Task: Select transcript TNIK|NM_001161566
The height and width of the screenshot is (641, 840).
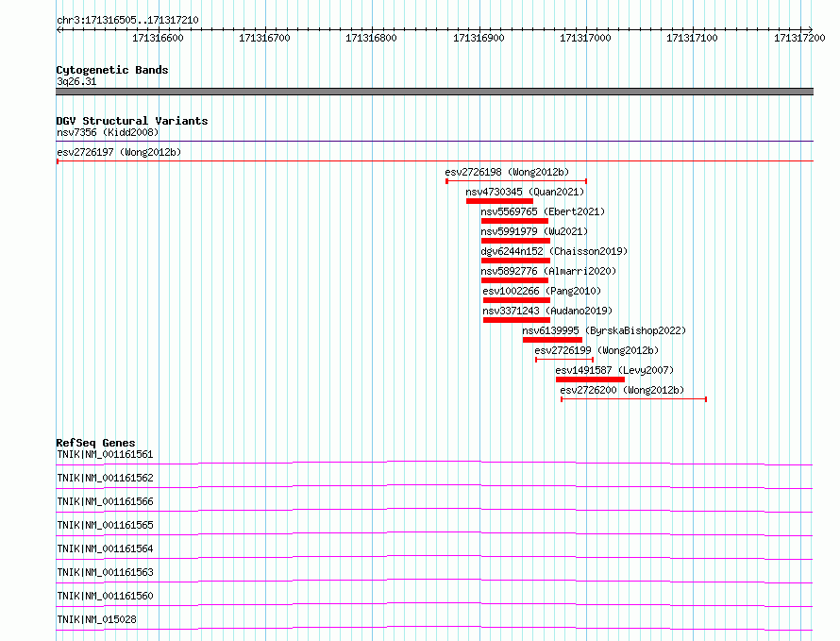Action: [105, 501]
